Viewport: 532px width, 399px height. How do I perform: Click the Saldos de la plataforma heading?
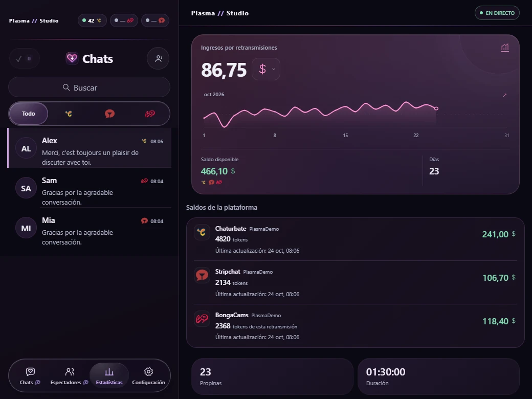pyautogui.click(x=221, y=207)
